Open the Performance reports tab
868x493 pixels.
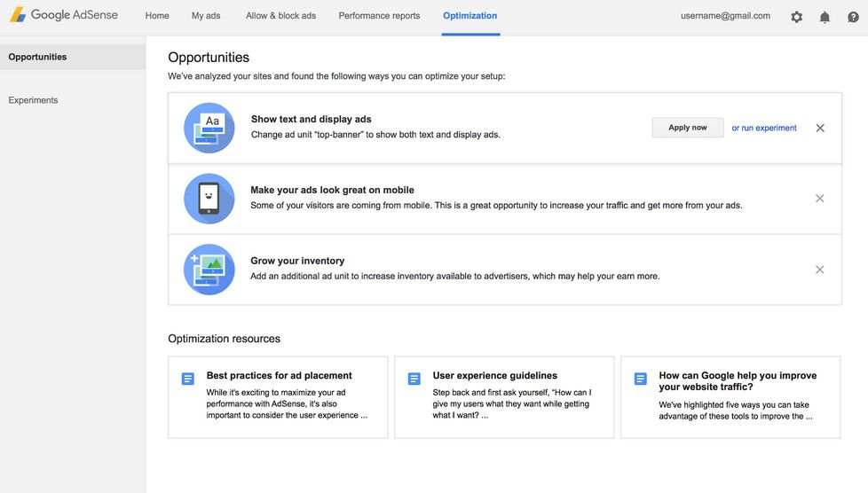pos(379,16)
